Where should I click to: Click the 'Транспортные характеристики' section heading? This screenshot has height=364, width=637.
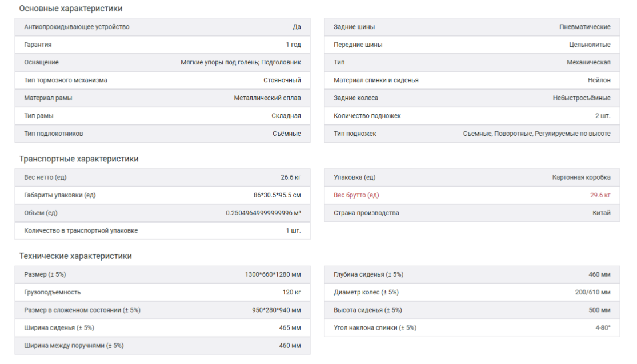point(79,159)
